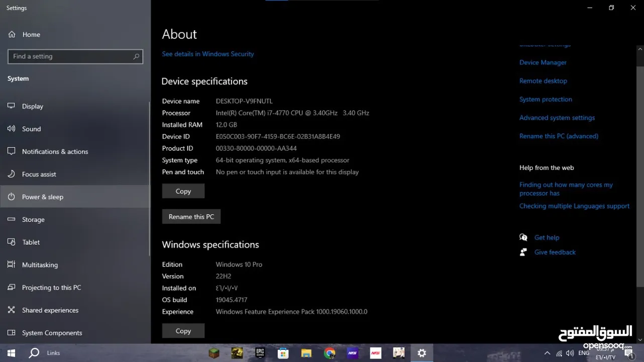Open Device Manager link

click(x=543, y=62)
